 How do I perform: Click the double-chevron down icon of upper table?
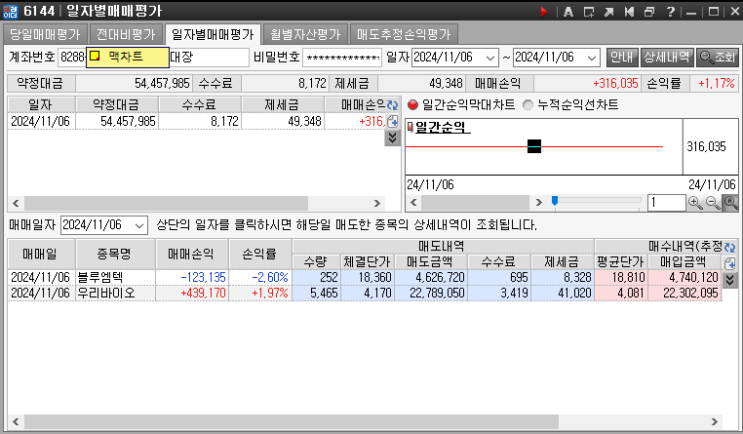click(x=392, y=138)
